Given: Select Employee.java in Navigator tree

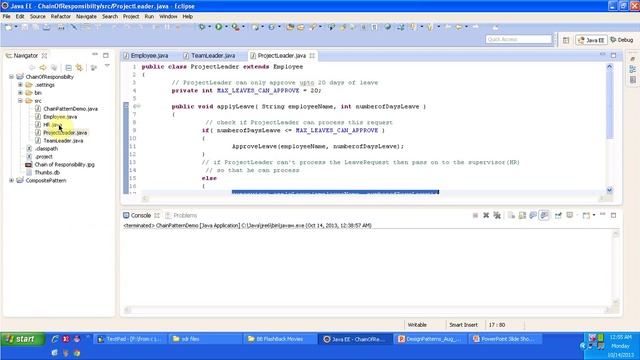Looking at the screenshot, I should pos(60,117).
